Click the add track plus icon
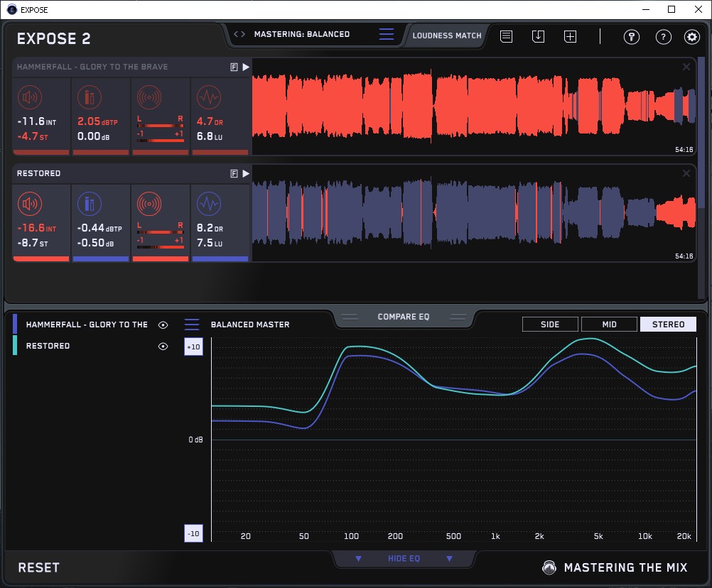 click(x=570, y=36)
